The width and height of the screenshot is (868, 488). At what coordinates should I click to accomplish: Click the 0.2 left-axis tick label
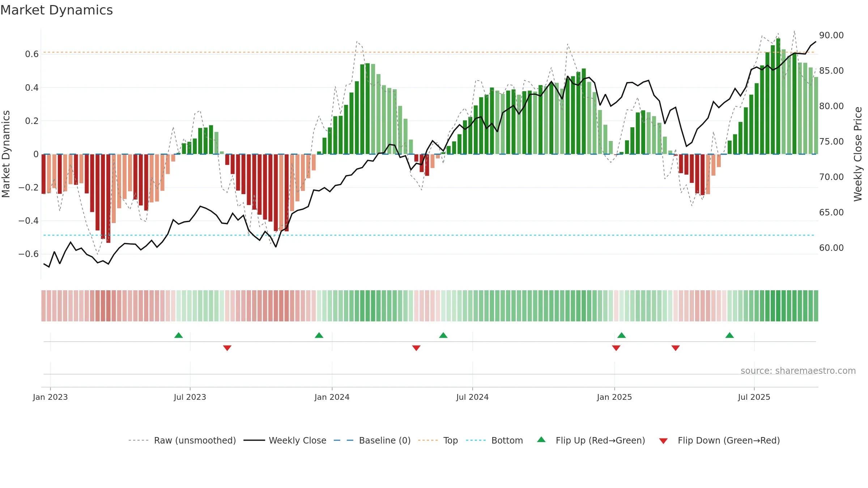point(32,121)
